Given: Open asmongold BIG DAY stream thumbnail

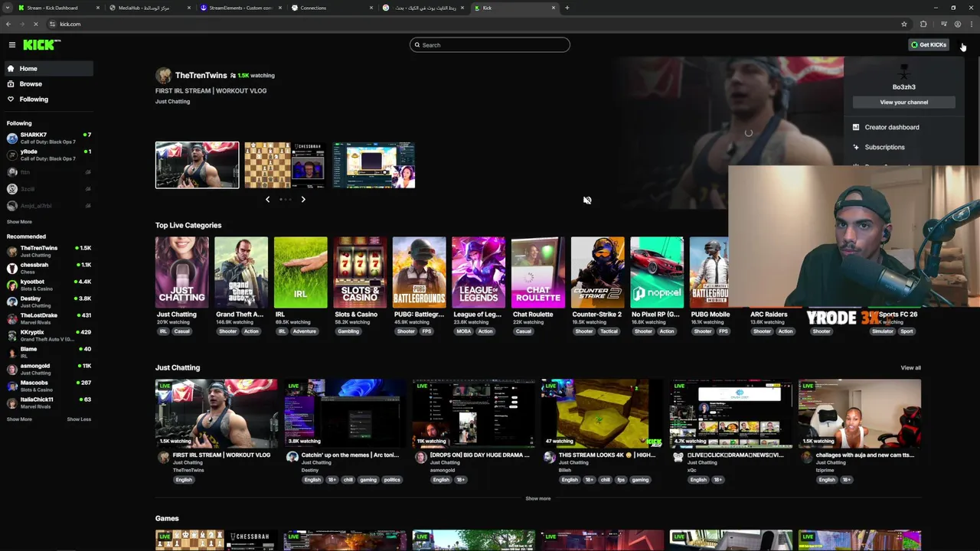Looking at the screenshot, I should point(474,414).
